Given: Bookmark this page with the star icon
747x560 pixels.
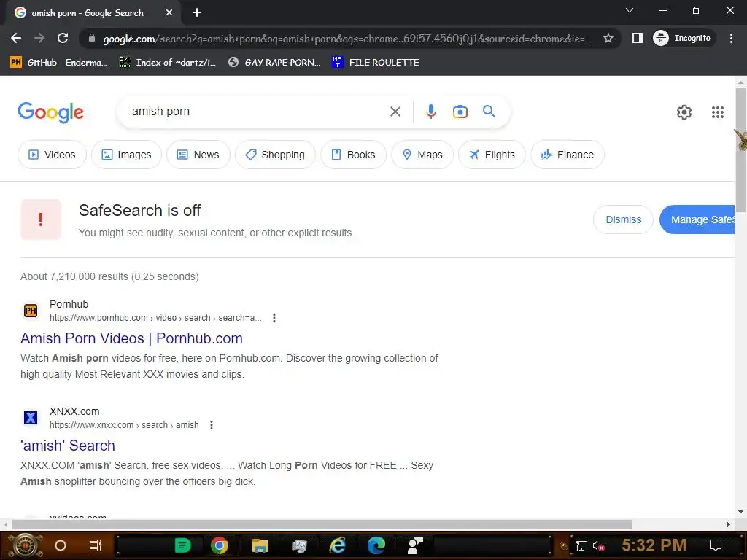Looking at the screenshot, I should coord(608,38).
